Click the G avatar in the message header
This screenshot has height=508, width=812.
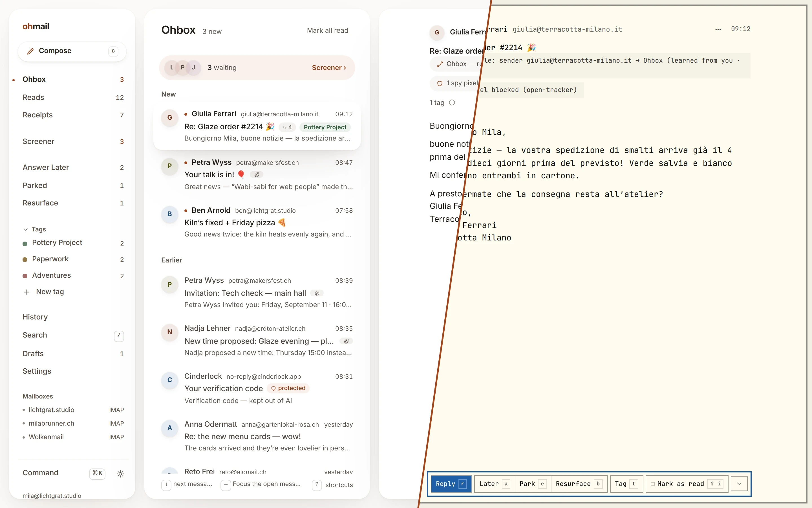pos(437,32)
